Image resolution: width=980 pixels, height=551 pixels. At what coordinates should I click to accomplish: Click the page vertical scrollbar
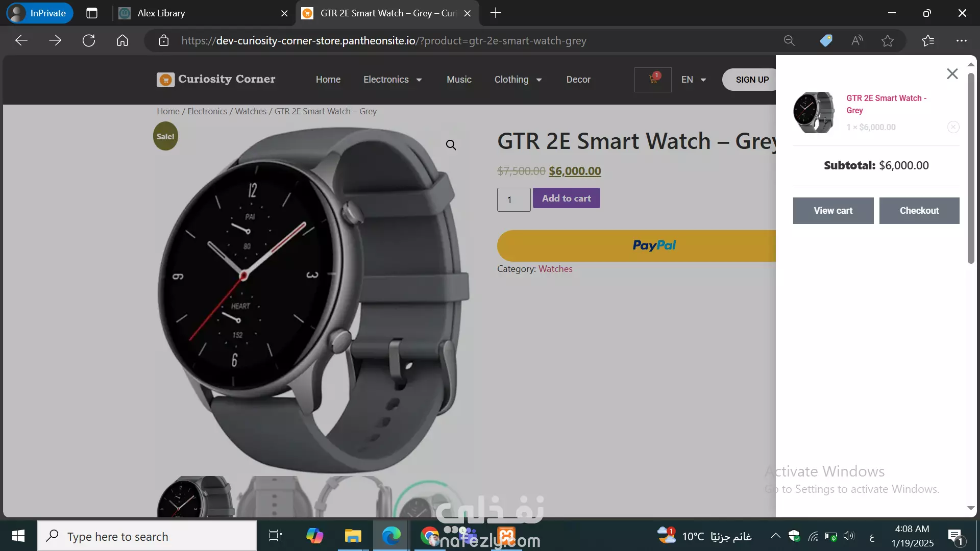click(x=971, y=168)
